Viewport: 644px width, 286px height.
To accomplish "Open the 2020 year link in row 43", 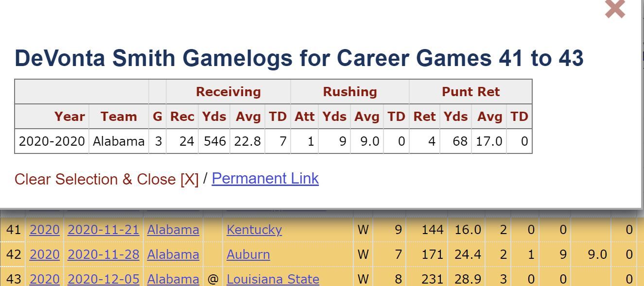I will click(x=45, y=279).
